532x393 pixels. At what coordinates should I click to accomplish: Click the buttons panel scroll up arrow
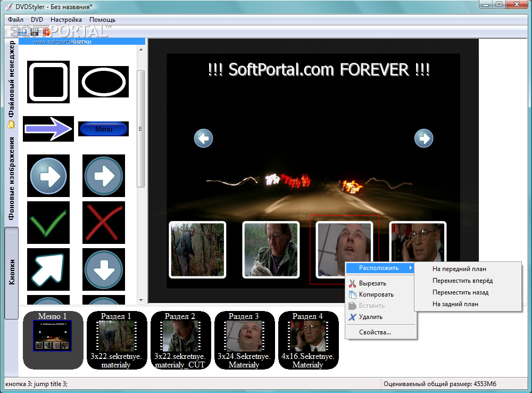(x=141, y=50)
